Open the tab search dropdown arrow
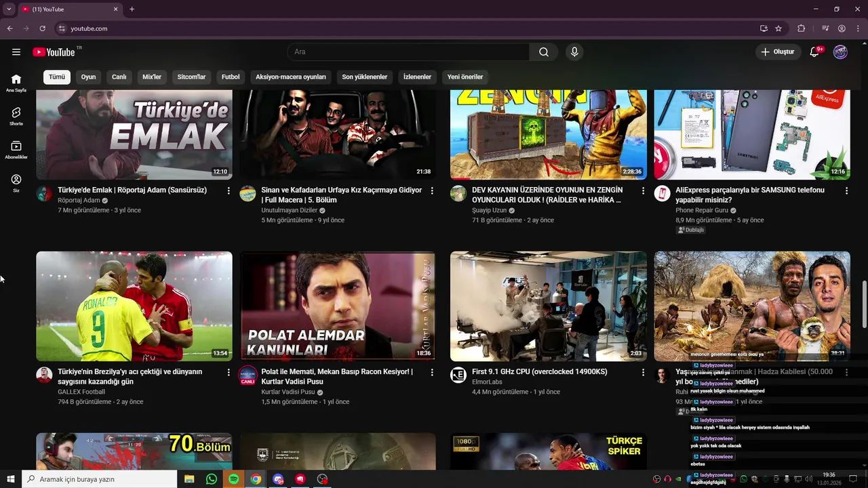Screen dimensions: 868x488 coord(9,9)
